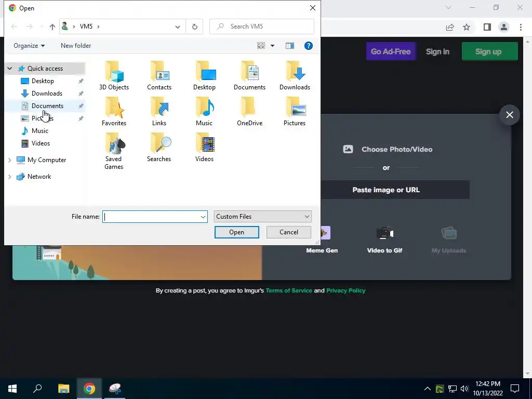
Task: Select the Downloads folder in file list
Action: 295,75
